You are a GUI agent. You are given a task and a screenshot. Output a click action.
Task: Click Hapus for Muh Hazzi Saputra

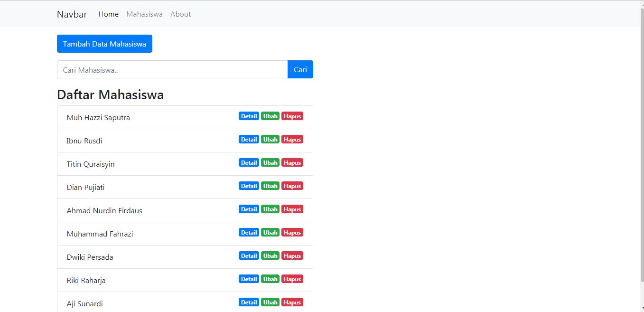pyautogui.click(x=292, y=116)
